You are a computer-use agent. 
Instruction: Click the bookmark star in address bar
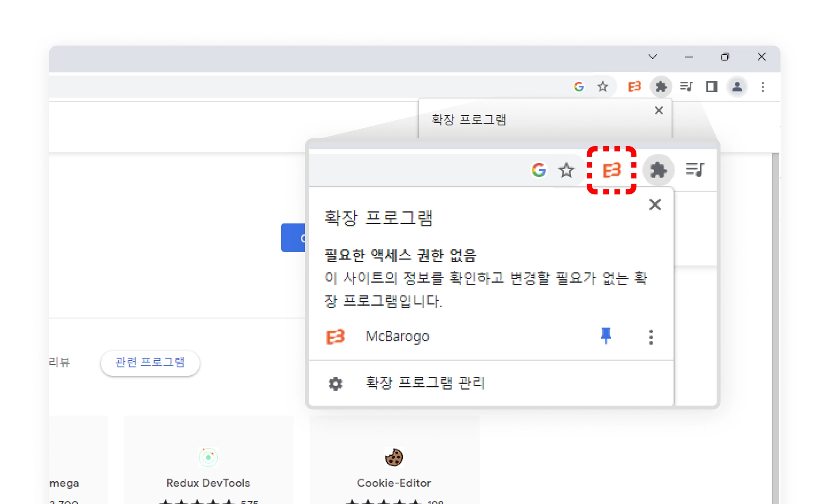(603, 87)
